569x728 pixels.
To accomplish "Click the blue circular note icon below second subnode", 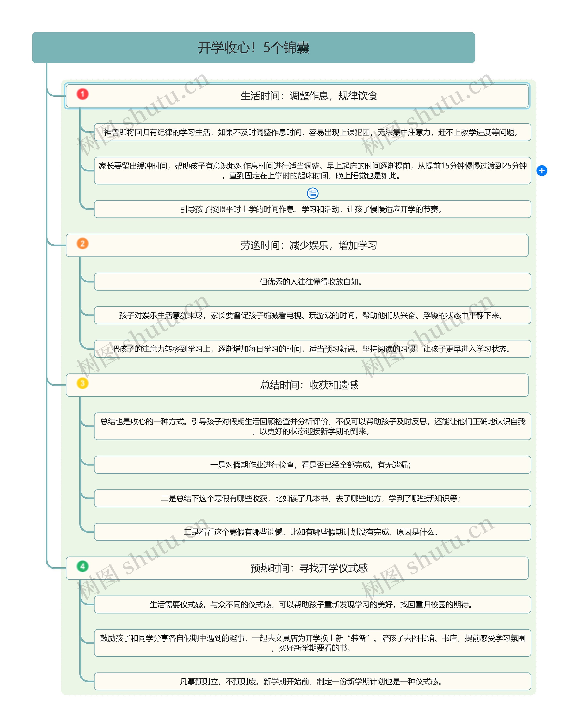I will 313,193.
